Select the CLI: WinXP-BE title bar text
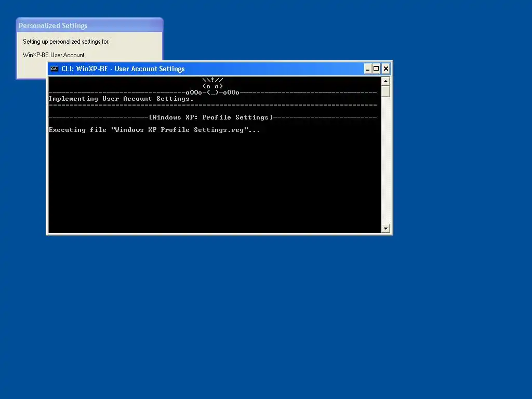This screenshot has height=399, width=532. (123, 69)
